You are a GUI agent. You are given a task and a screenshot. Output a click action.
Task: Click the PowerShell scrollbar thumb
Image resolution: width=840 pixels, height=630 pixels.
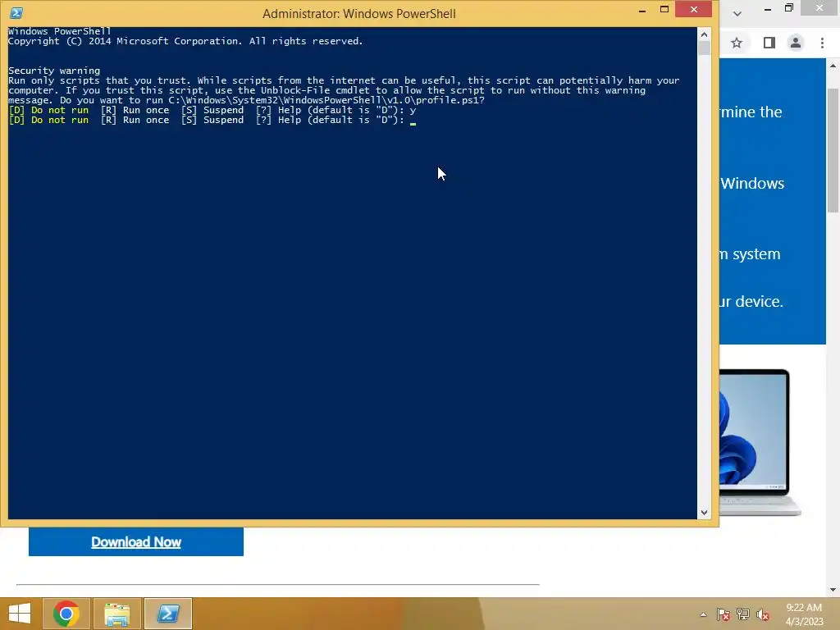[x=704, y=48]
